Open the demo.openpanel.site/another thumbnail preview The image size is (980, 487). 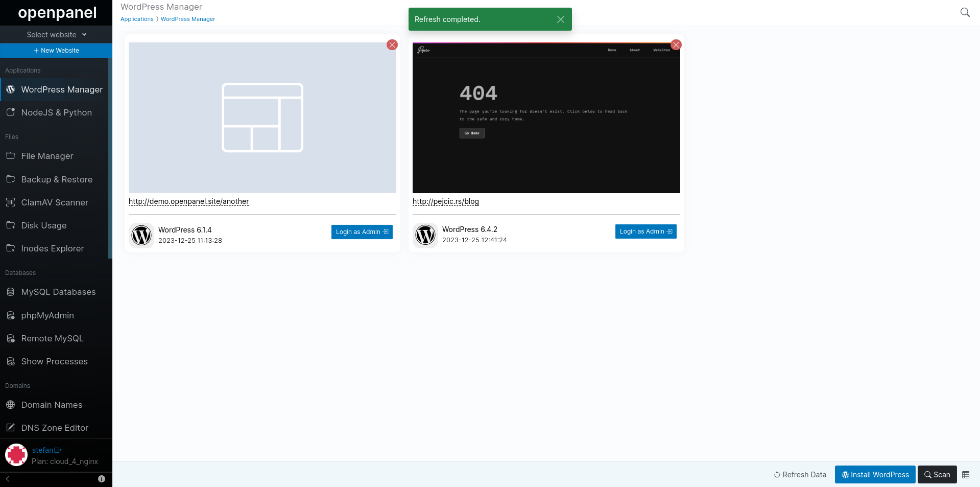(262, 118)
